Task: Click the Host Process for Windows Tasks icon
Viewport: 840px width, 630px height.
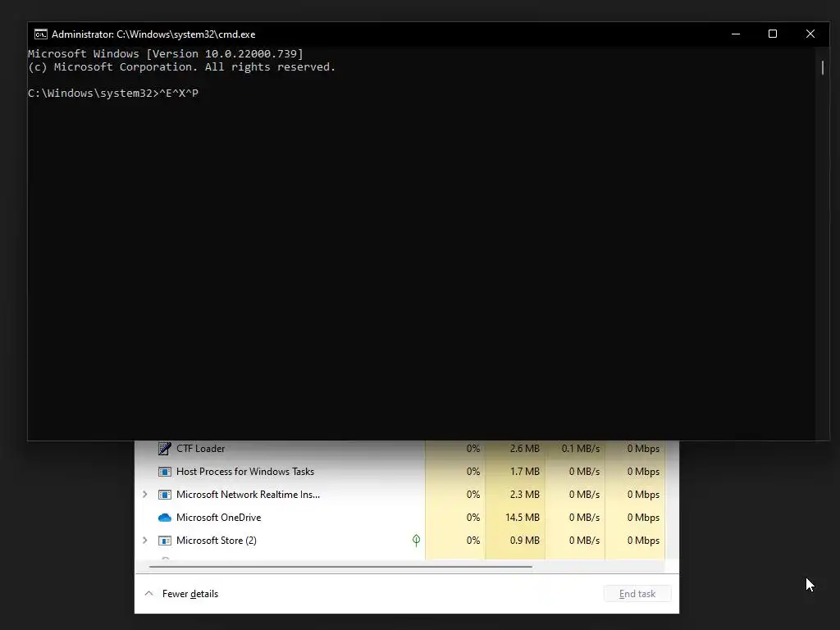Action: click(x=164, y=472)
